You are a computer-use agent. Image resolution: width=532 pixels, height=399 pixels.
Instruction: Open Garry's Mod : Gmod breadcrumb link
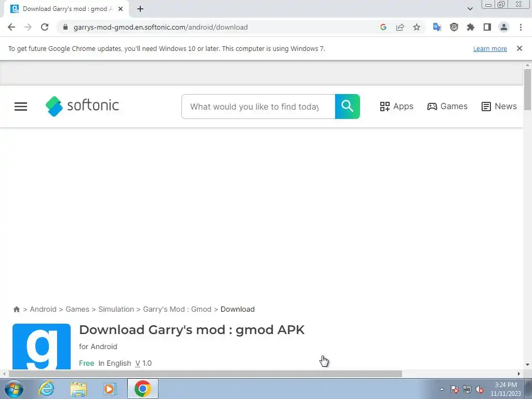tap(177, 310)
